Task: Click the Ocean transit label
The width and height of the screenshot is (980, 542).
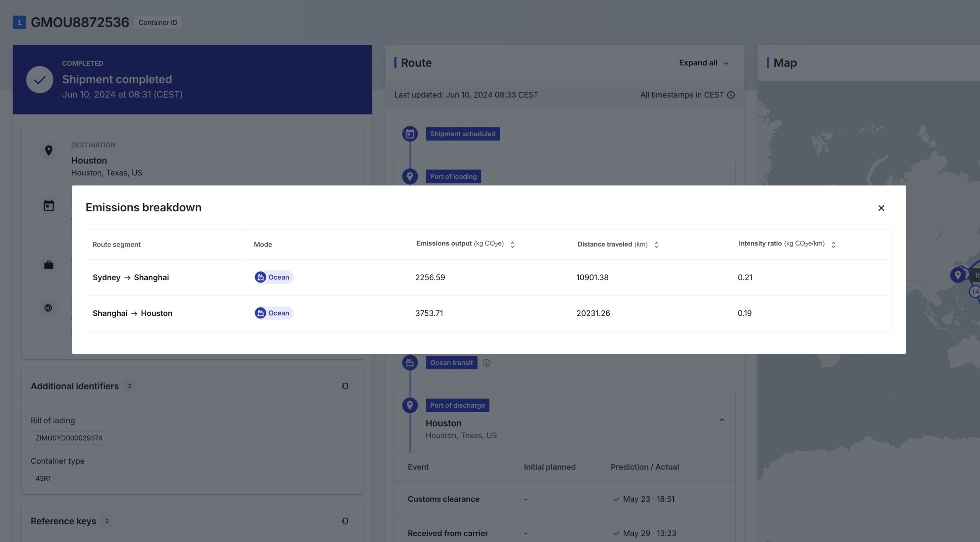Action: tap(451, 362)
